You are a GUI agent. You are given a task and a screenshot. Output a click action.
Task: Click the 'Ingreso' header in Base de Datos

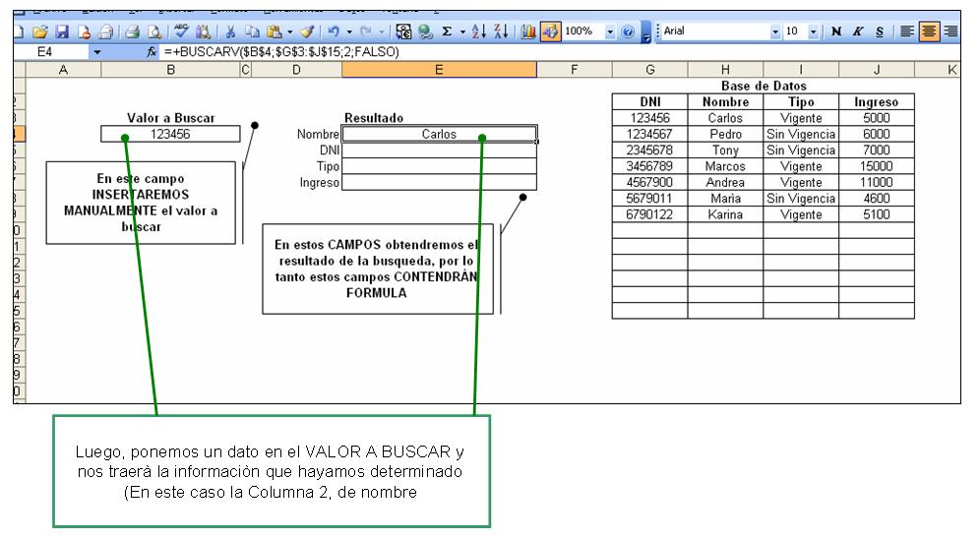tap(877, 102)
